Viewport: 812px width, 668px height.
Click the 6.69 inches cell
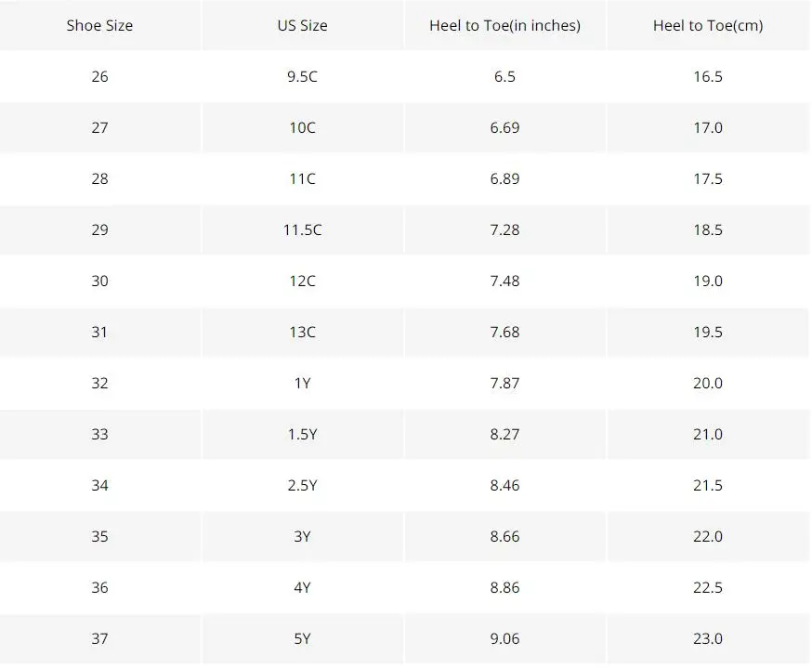pyautogui.click(x=504, y=127)
